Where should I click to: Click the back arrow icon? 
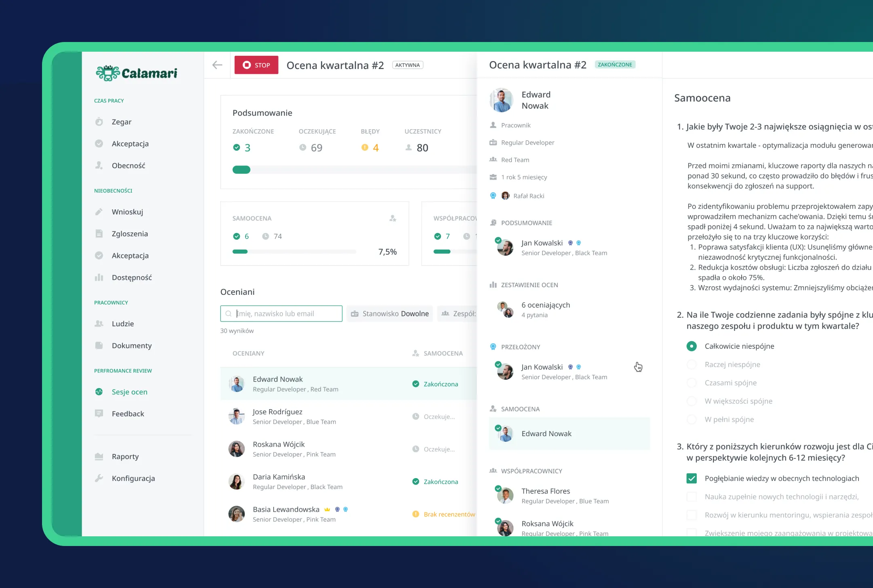click(217, 65)
